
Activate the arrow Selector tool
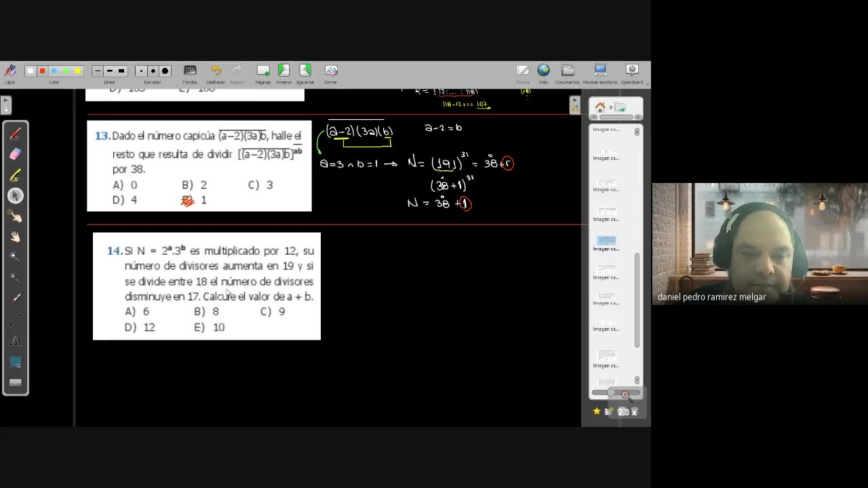(16, 196)
